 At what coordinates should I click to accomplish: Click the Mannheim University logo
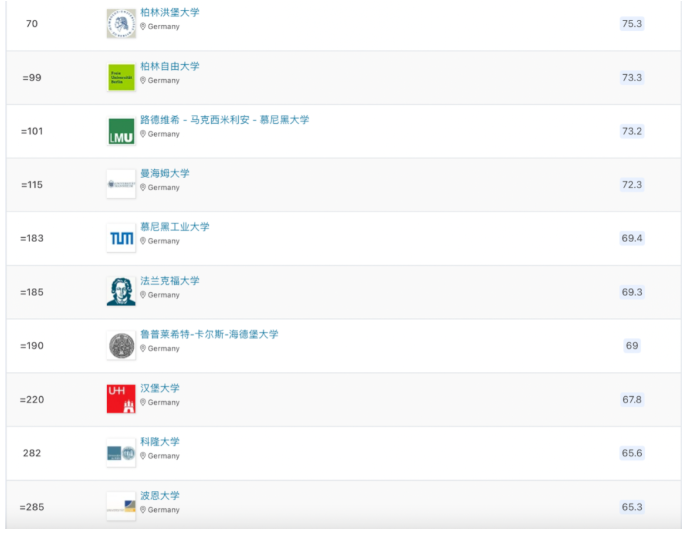tap(121, 185)
